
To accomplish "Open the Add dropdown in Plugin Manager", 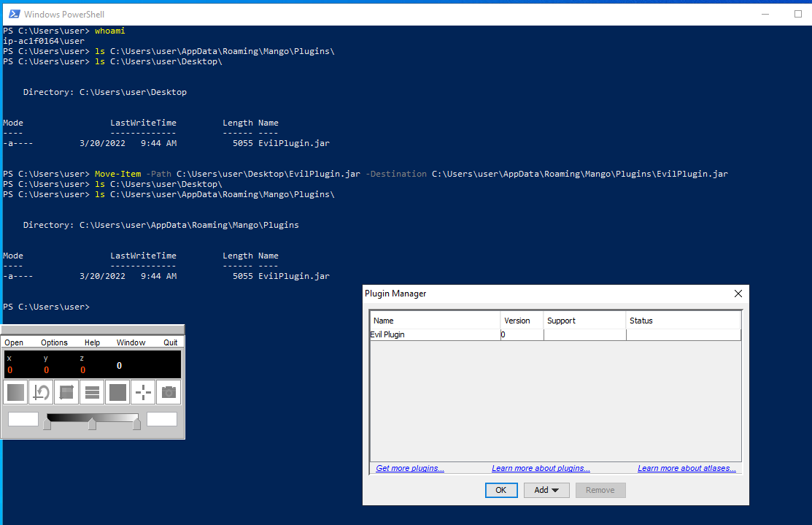I will pos(546,490).
